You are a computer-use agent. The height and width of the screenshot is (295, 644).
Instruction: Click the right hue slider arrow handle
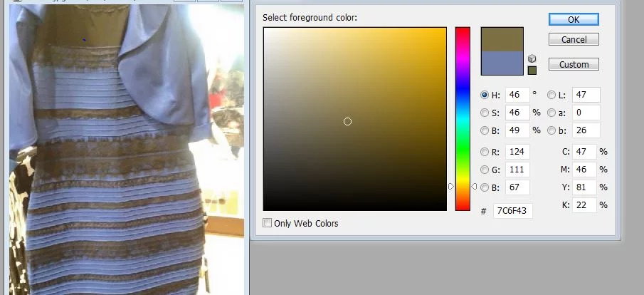point(474,187)
